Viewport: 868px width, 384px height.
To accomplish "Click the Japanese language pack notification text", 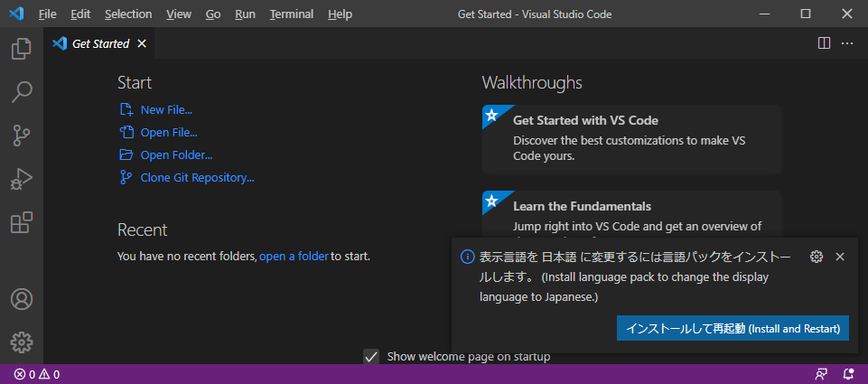I will coord(635,276).
